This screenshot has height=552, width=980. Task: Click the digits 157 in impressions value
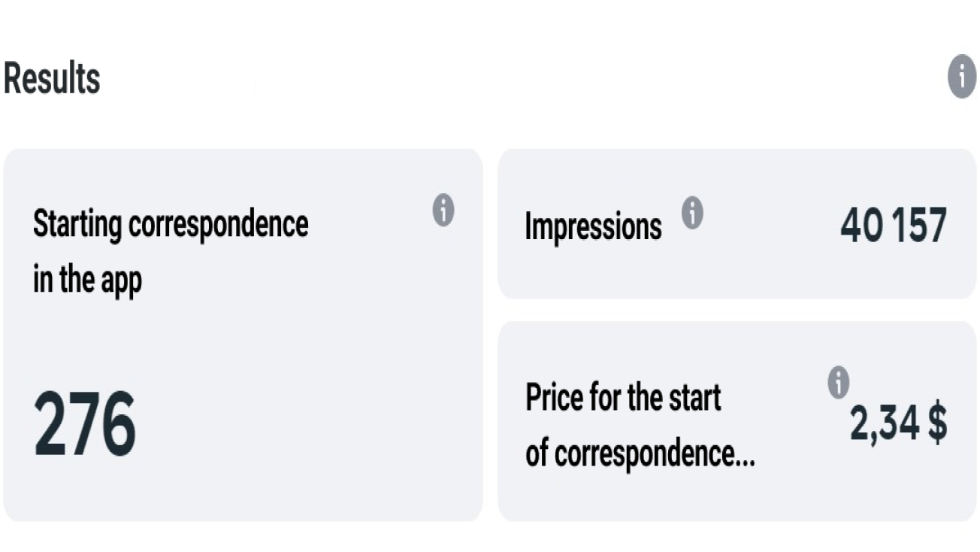[x=918, y=225]
